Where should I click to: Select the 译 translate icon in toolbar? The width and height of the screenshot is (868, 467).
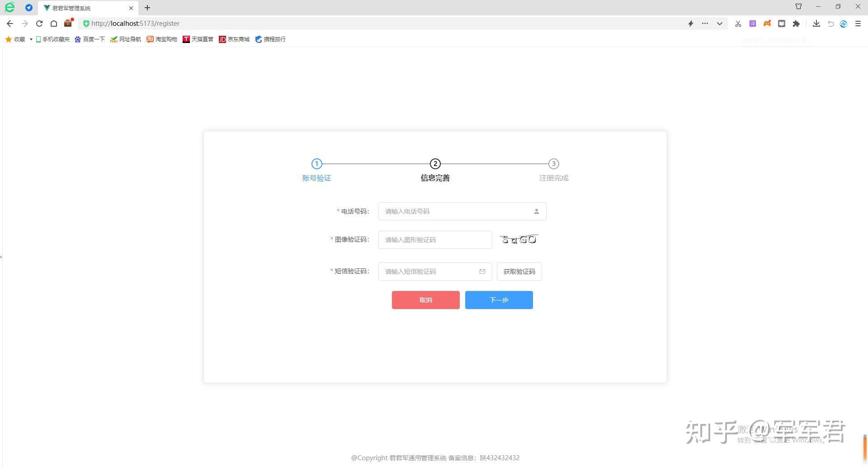tap(752, 24)
